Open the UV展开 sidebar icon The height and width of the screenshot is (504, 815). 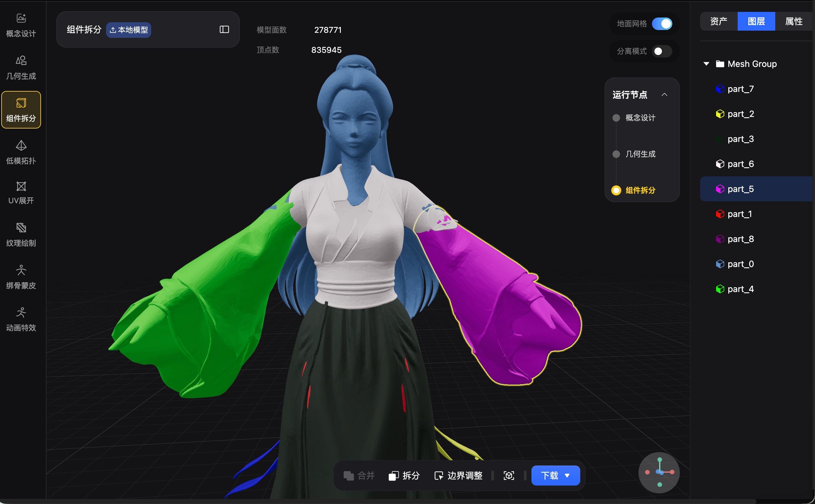pyautogui.click(x=21, y=193)
